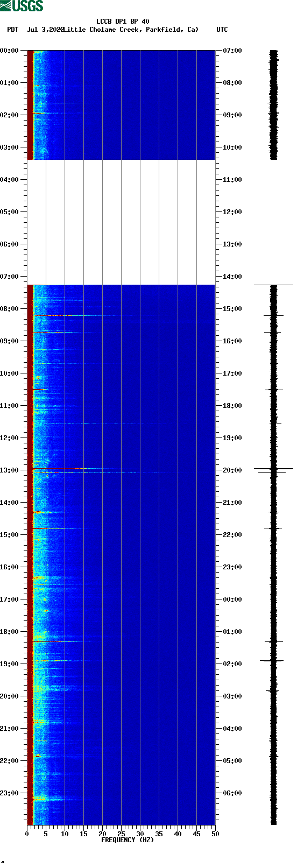Click the FREQUENCY (HZ) axis label
297x868 pixels.
point(128,840)
